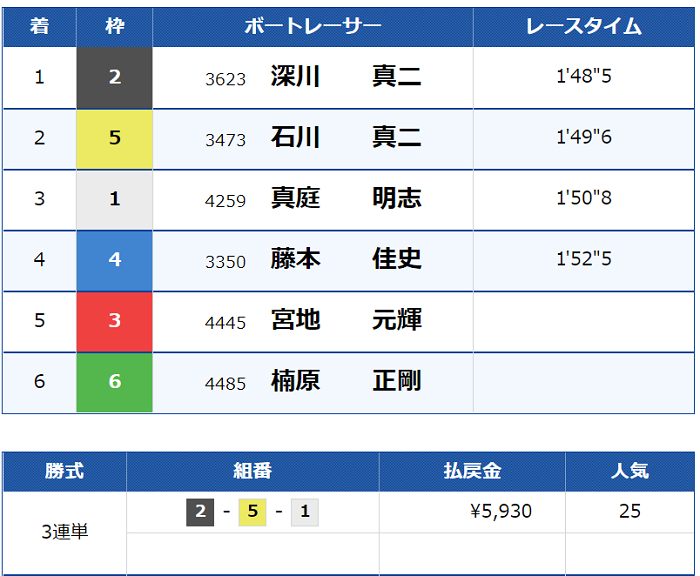Select racer name 真庭 明志
The image size is (700, 576).
point(345,199)
